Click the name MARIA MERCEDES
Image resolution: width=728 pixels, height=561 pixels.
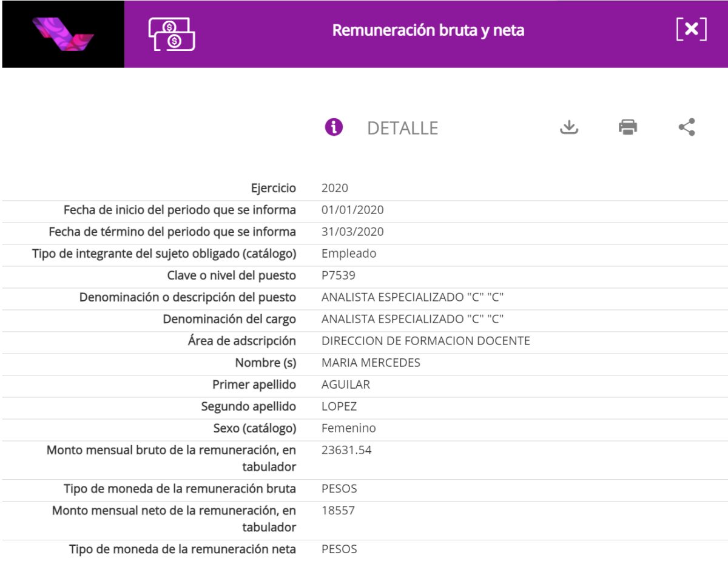[371, 363]
